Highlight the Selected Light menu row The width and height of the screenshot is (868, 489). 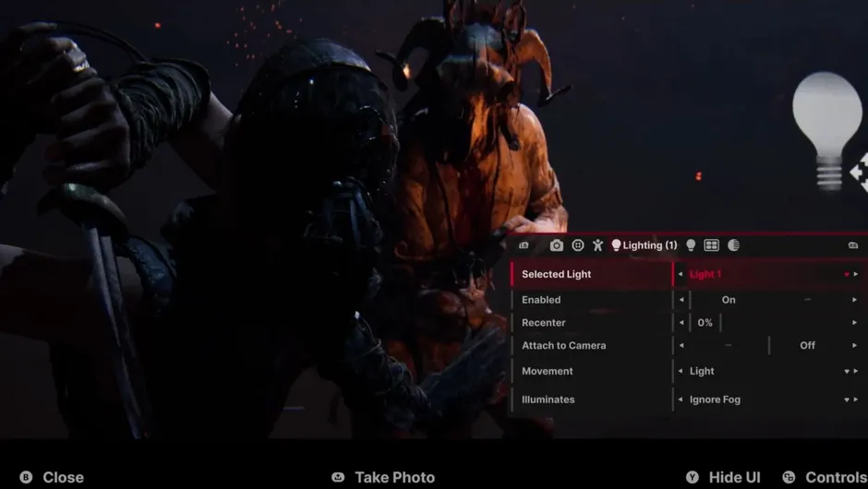pos(591,274)
